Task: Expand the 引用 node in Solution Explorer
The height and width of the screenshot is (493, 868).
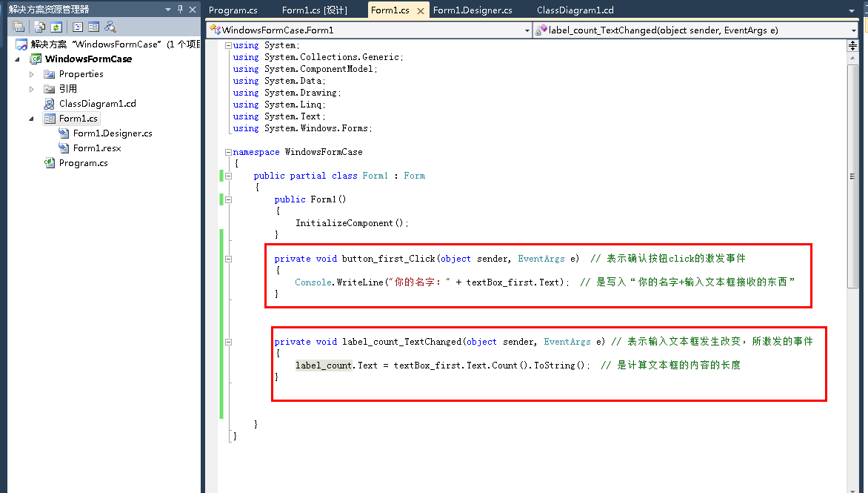Action: coord(31,89)
